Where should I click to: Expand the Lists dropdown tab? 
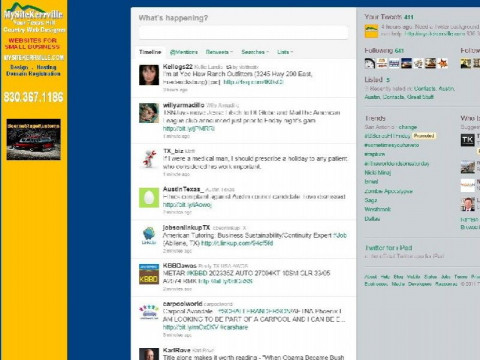[285, 52]
